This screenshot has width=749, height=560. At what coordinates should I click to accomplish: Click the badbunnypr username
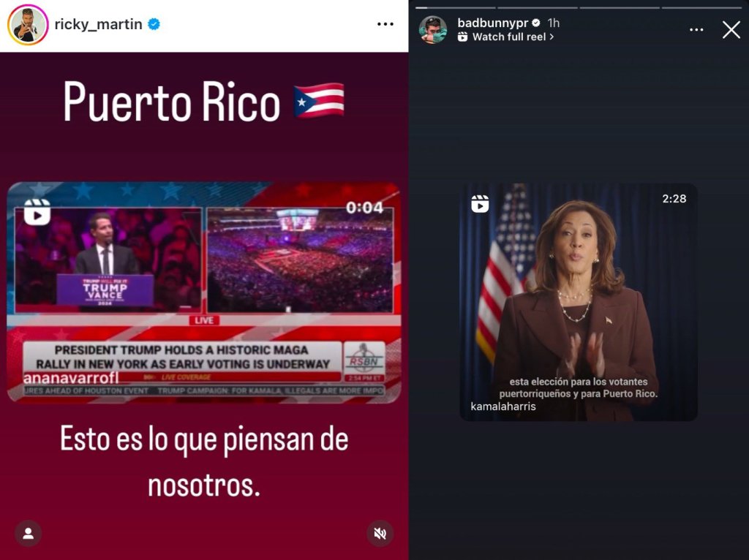[492, 23]
